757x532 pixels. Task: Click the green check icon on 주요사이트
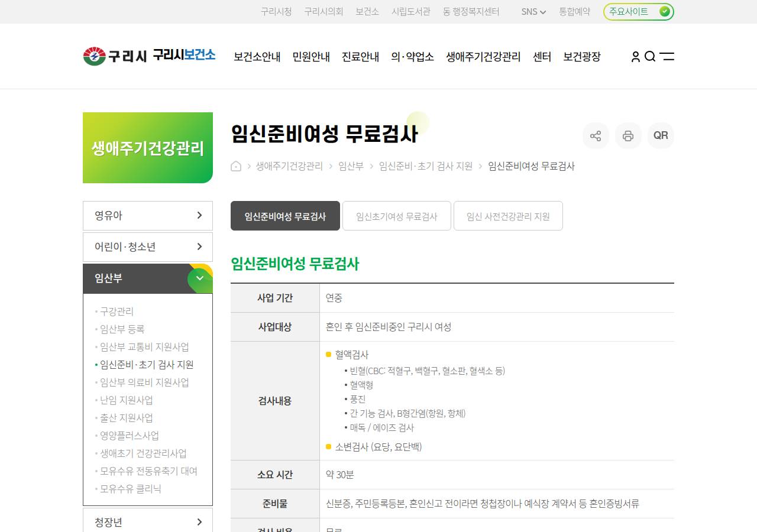665,11
